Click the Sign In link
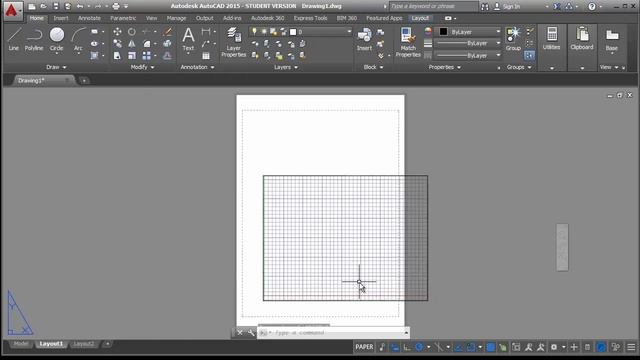The image size is (640, 360). click(x=511, y=7)
